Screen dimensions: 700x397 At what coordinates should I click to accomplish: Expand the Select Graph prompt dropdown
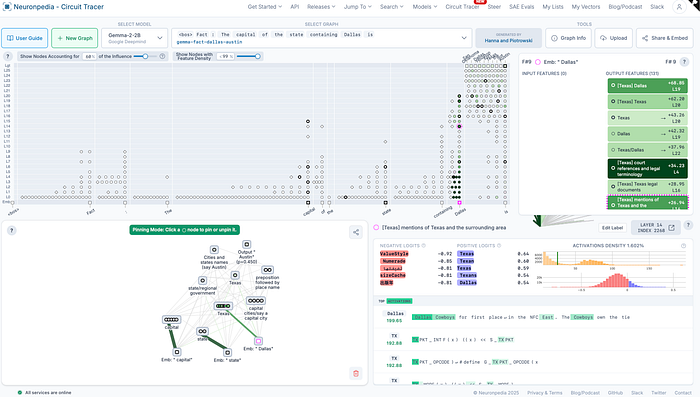321,38
